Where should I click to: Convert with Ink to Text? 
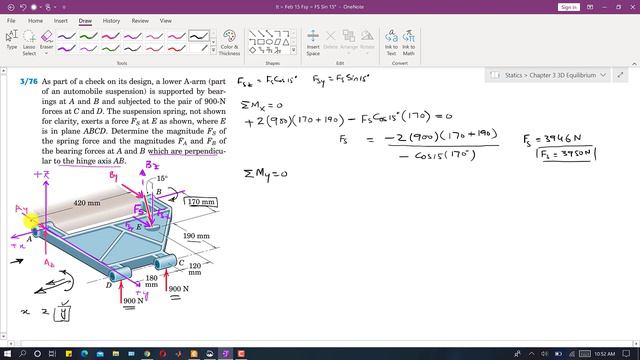(x=391, y=42)
